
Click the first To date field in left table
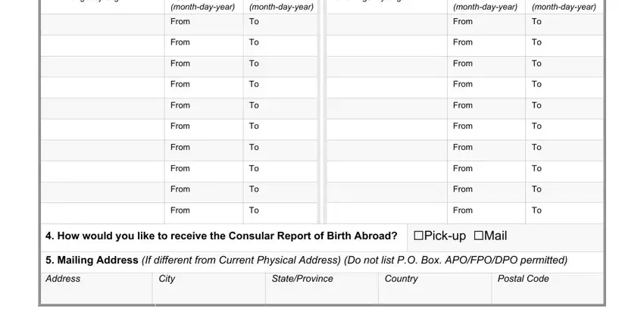pyautogui.click(x=280, y=25)
